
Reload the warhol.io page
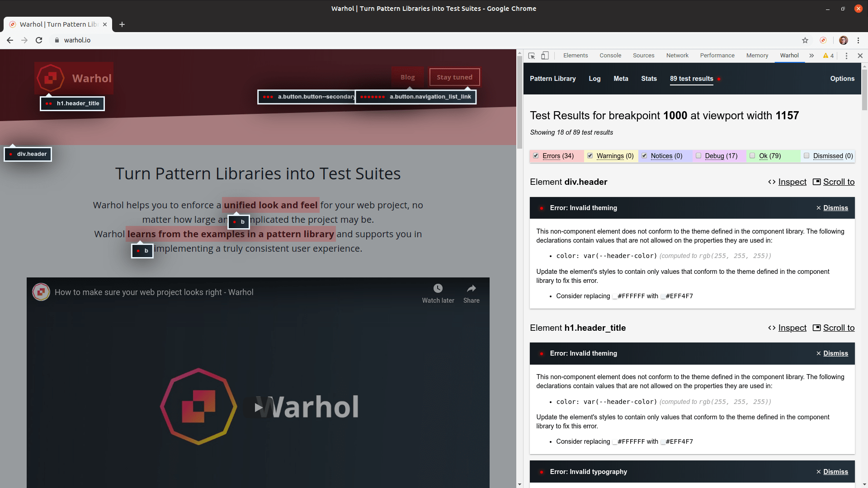39,40
